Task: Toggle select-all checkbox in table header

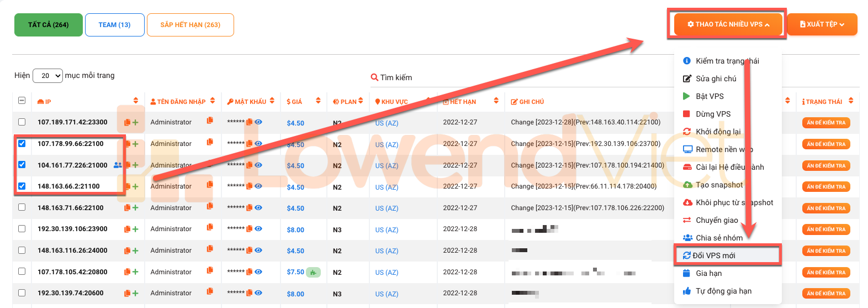Action: [22, 101]
